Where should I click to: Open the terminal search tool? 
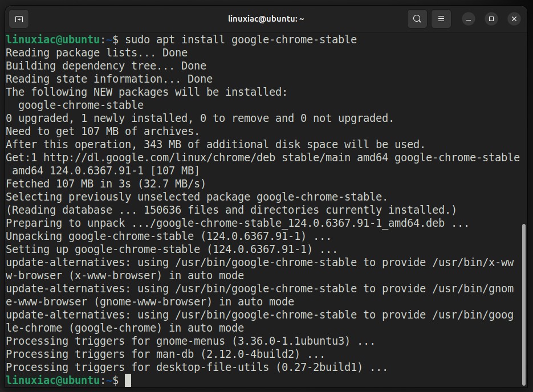coord(417,19)
